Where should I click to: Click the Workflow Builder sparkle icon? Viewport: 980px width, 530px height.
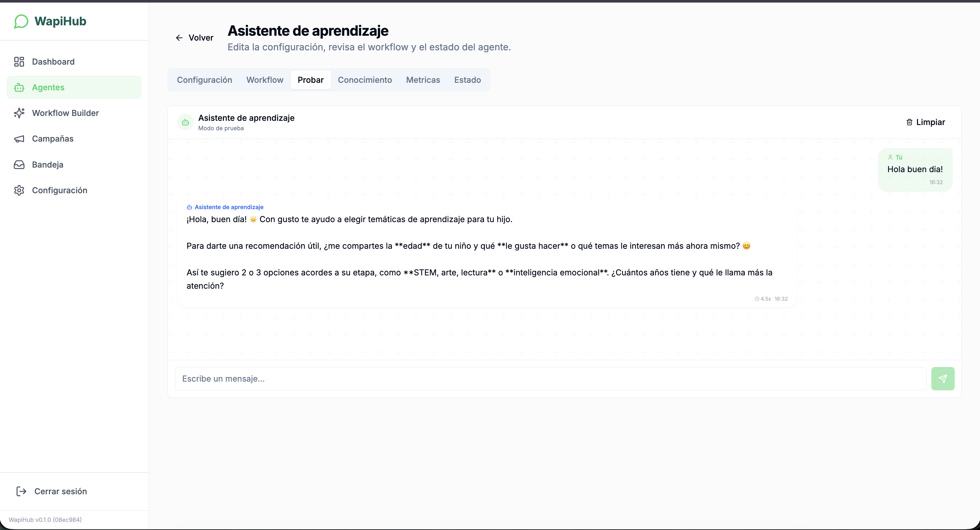pyautogui.click(x=19, y=113)
